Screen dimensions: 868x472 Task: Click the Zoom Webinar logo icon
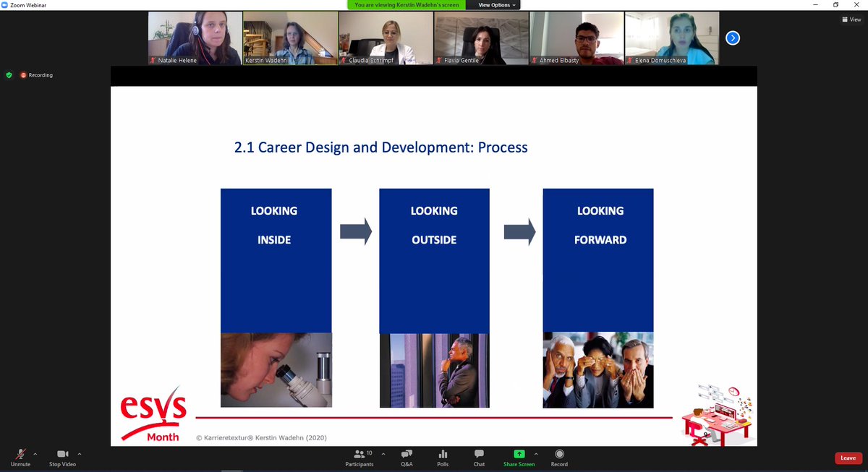tap(5, 4)
